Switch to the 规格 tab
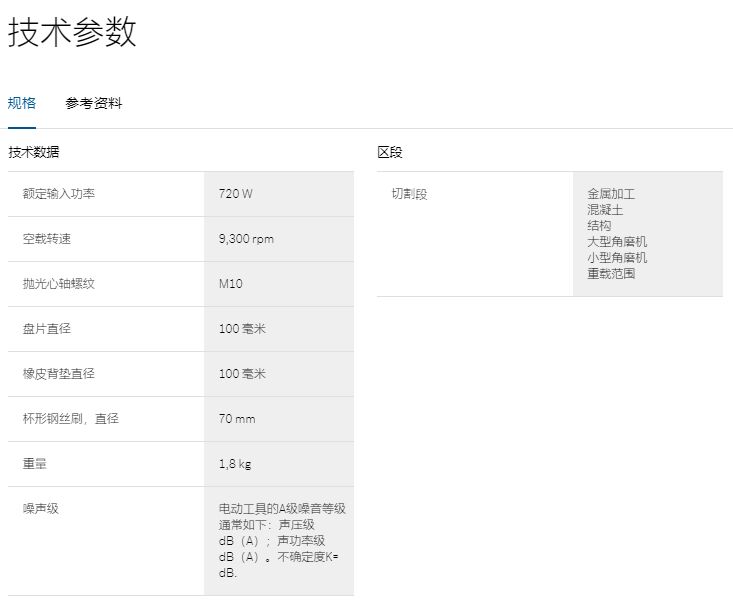 pos(22,103)
